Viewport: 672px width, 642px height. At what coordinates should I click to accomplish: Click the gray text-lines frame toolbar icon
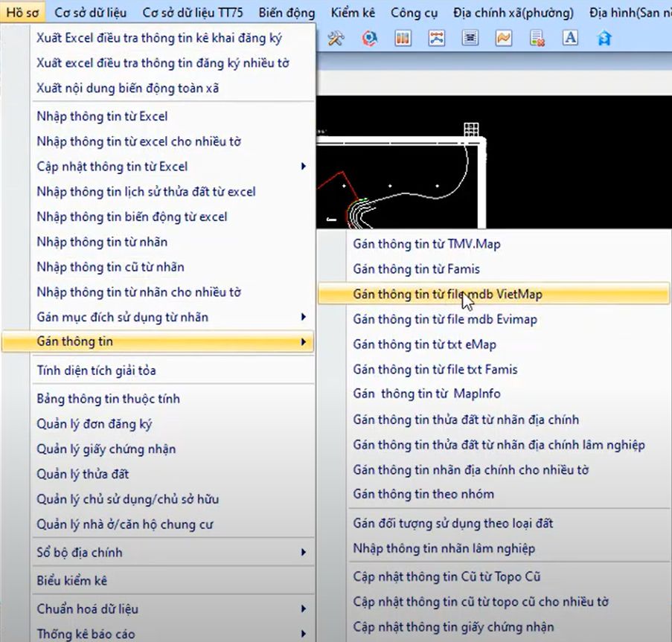470,39
